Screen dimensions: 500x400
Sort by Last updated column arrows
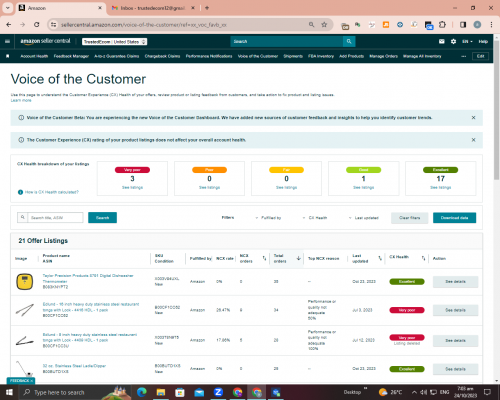click(380, 258)
